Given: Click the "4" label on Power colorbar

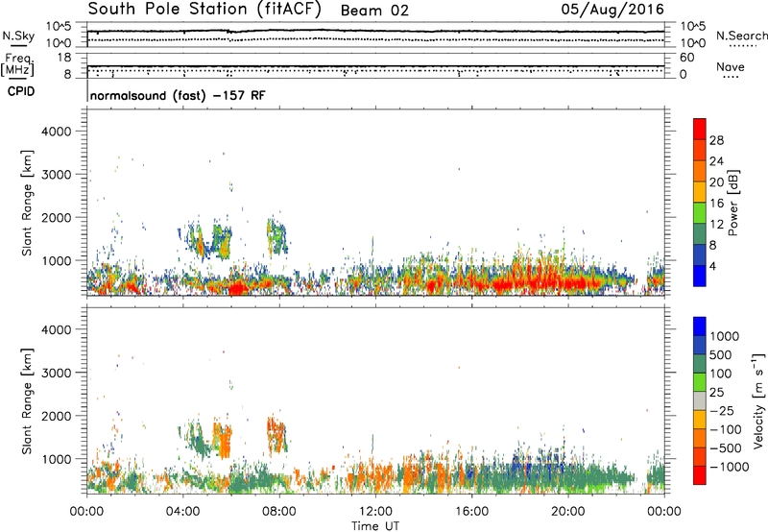Looking at the screenshot, I should click(x=712, y=267).
